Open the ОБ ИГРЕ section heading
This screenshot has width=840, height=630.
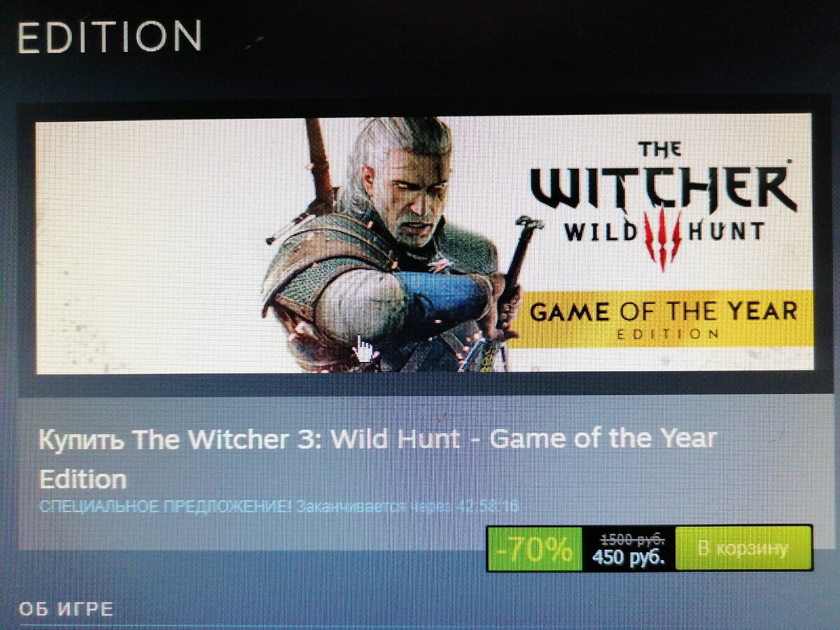pos(66,609)
